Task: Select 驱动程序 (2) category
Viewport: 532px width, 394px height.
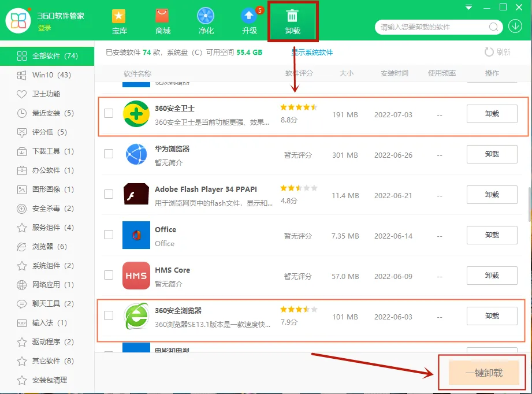Action: pyautogui.click(x=47, y=342)
